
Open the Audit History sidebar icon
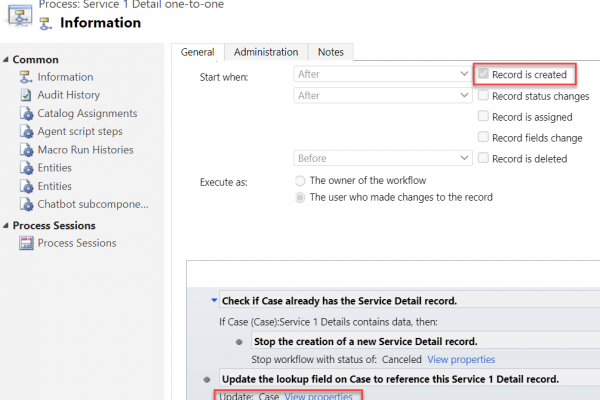coord(26,95)
